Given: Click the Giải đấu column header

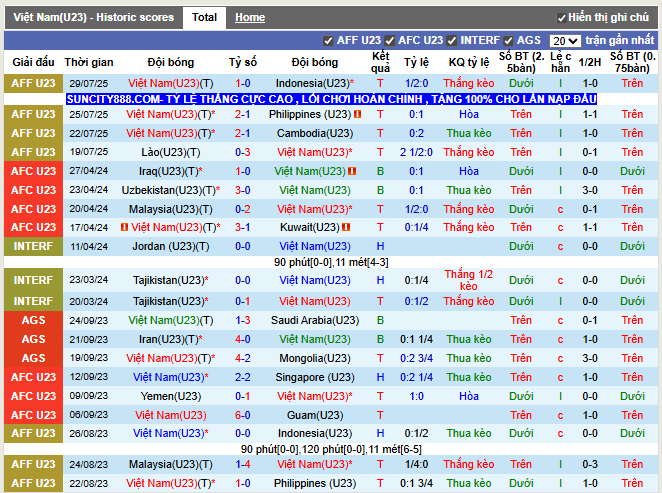Looking at the screenshot, I should [x=33, y=62].
